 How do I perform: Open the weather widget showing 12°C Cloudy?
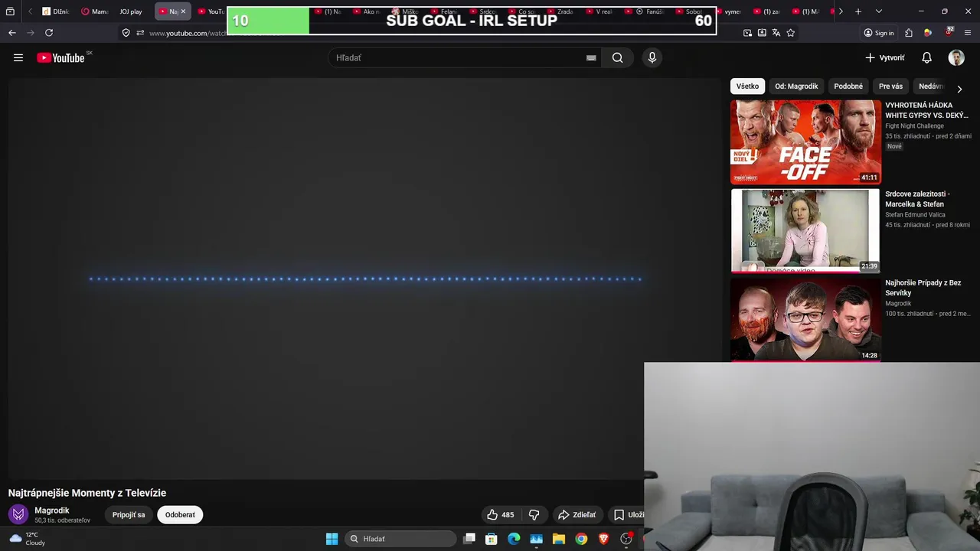[x=28, y=539]
